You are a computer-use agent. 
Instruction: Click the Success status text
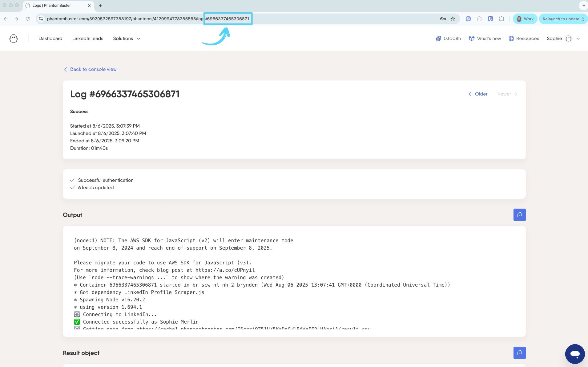79,112
